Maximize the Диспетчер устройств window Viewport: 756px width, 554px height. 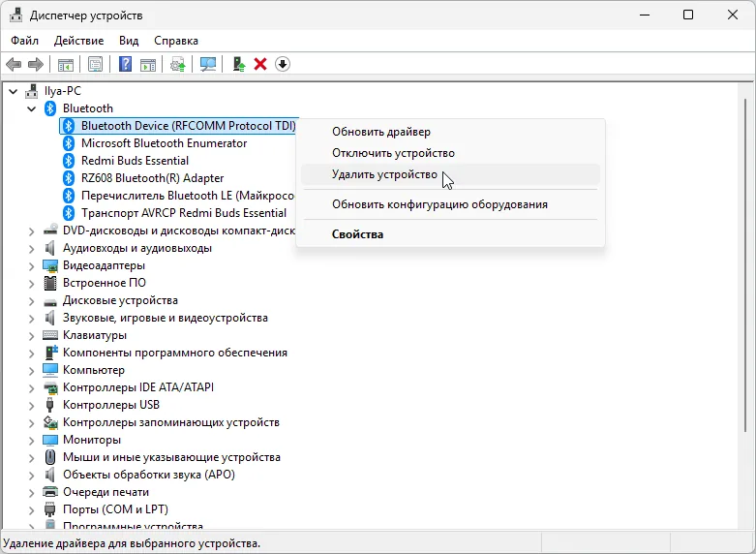point(688,15)
